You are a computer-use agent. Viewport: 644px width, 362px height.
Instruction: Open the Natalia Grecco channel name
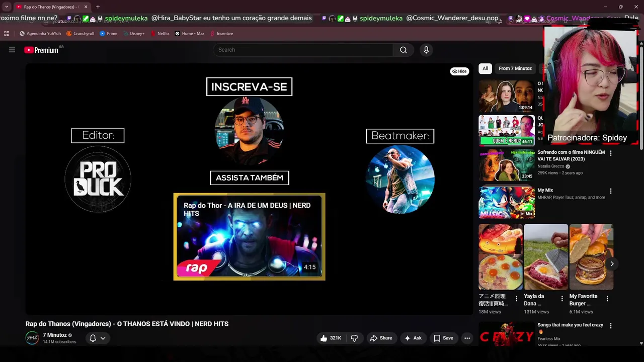click(550, 166)
